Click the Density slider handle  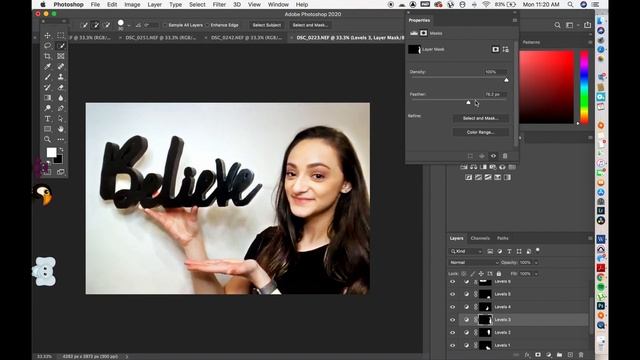point(506,80)
